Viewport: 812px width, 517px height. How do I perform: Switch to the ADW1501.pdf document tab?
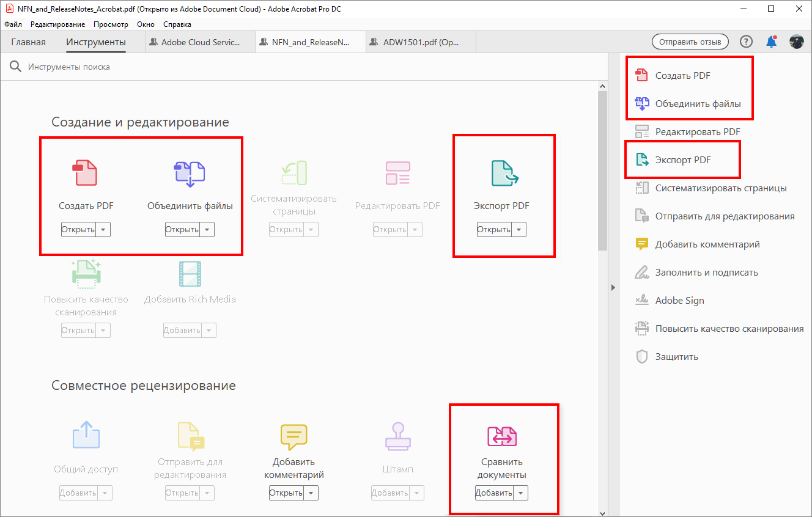421,42
